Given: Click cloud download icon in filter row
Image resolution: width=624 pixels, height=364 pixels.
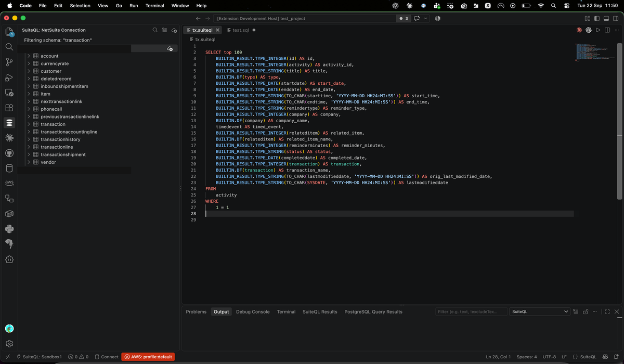Looking at the screenshot, I should (x=170, y=48).
